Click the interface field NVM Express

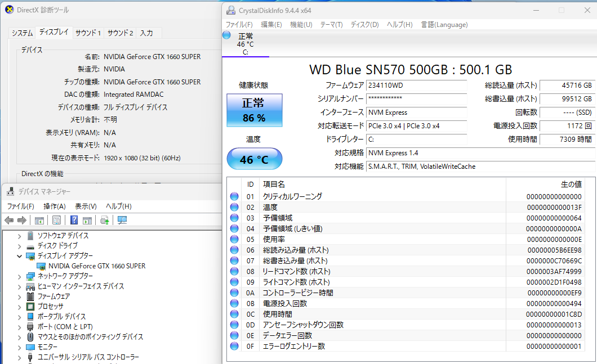pos(417,113)
